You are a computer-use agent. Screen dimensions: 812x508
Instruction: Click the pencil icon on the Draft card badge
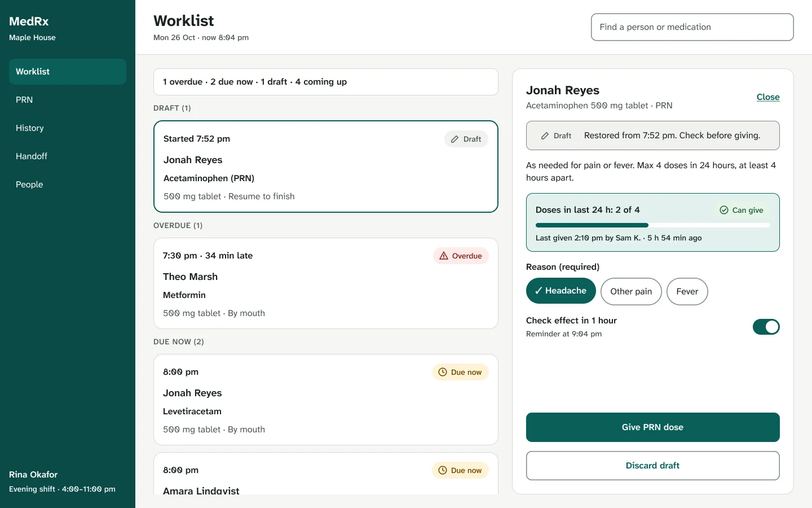click(x=454, y=139)
